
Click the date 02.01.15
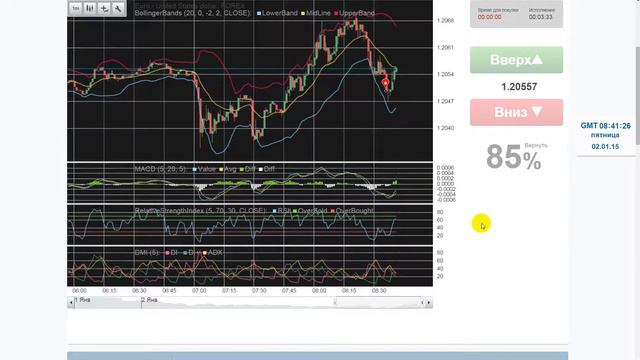click(x=605, y=147)
